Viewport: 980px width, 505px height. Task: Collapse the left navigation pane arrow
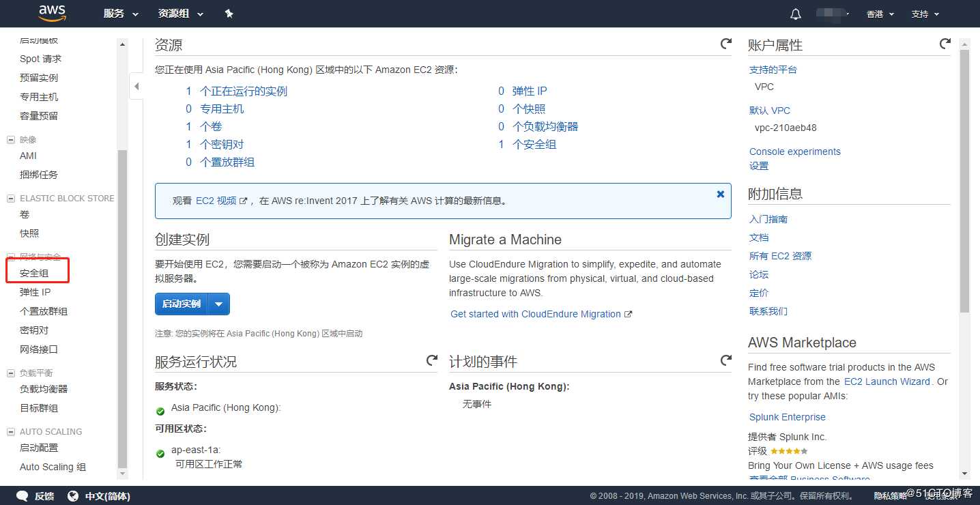pyautogui.click(x=136, y=87)
